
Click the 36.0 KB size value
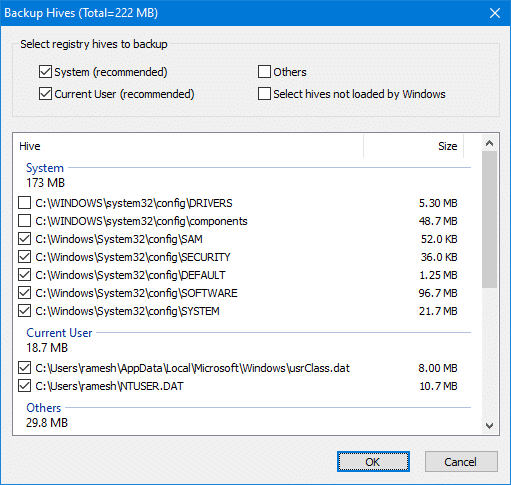[439, 257]
